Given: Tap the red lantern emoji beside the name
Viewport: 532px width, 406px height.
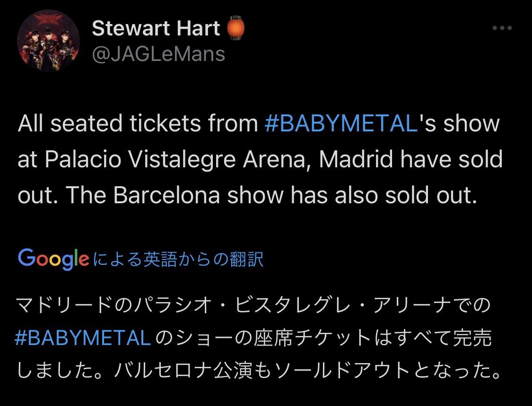Looking at the screenshot, I should point(235,28).
